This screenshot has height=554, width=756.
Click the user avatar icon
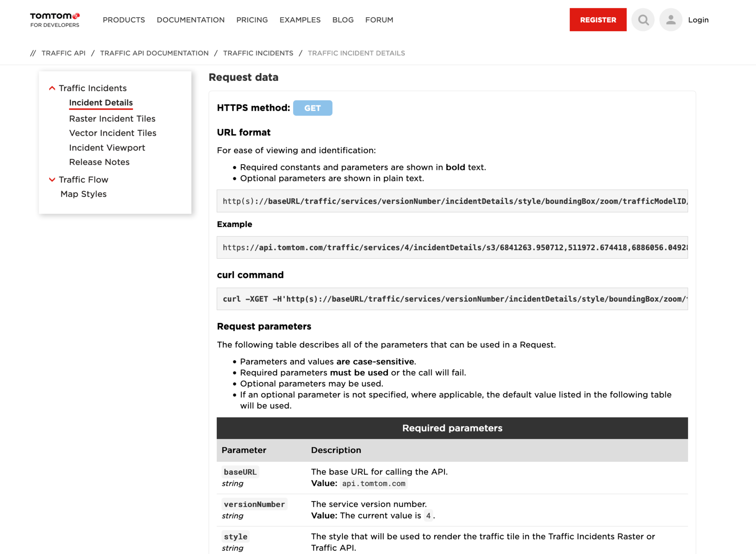[x=671, y=20]
